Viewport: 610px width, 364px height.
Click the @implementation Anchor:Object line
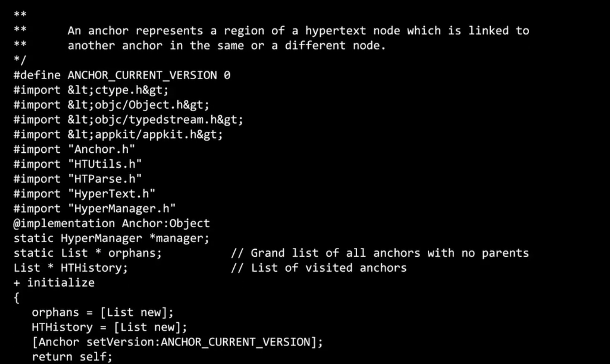(x=111, y=224)
